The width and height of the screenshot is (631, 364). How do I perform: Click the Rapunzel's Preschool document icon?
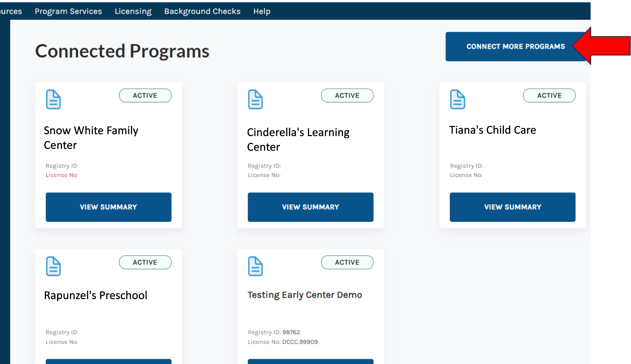click(x=53, y=266)
